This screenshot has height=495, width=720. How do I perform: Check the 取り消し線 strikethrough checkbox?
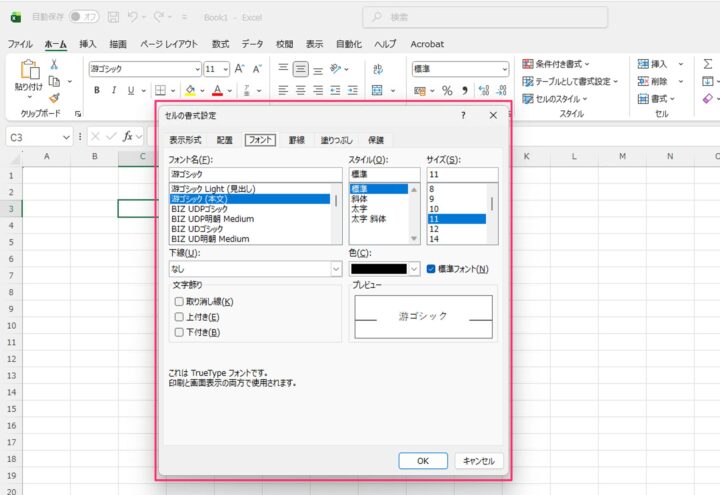point(179,301)
